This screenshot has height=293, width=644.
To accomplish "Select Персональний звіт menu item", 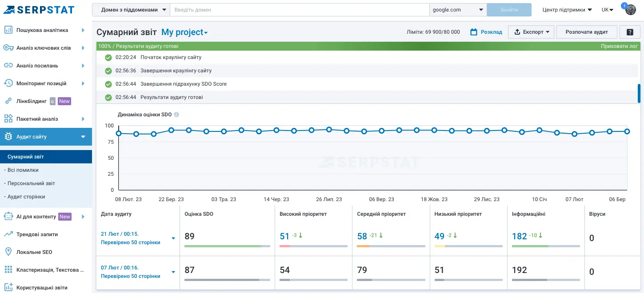I will tap(31, 183).
